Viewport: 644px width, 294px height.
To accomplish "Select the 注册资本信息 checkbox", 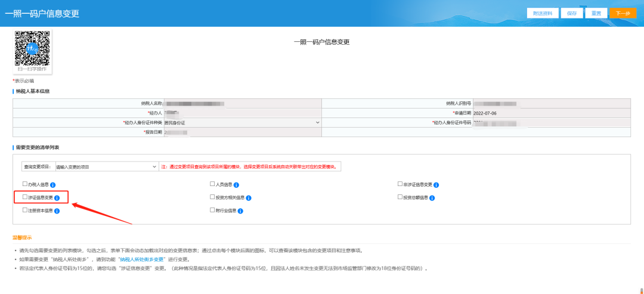I will coord(25,210).
